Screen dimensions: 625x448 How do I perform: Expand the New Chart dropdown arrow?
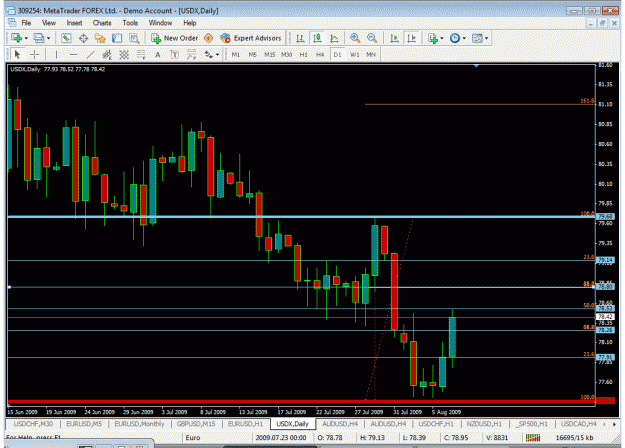26,38
